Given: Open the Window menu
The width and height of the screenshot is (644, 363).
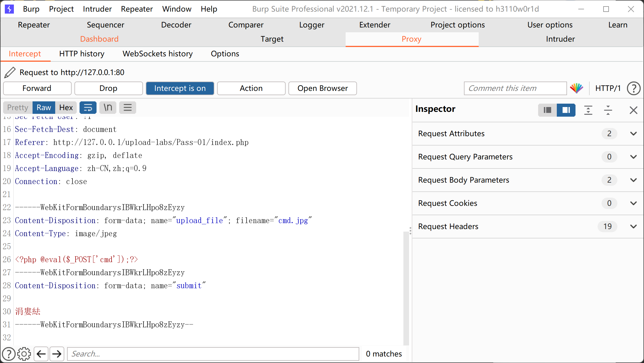Looking at the screenshot, I should click(x=177, y=9).
